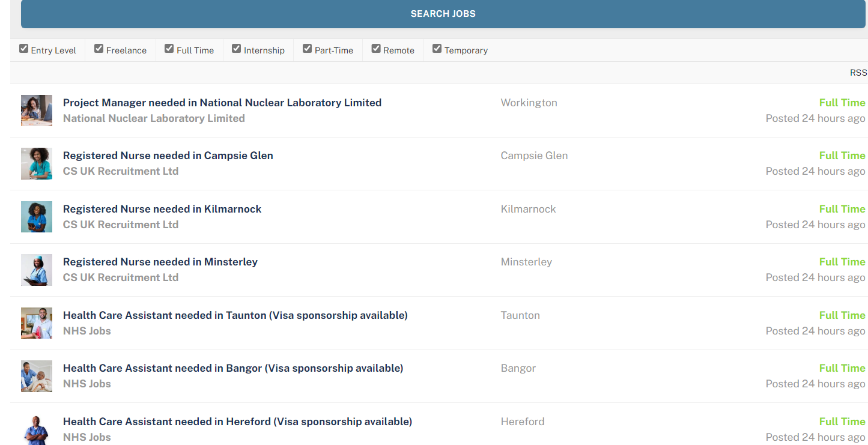
Task: Uncheck the Freelance filter
Action: tap(99, 49)
